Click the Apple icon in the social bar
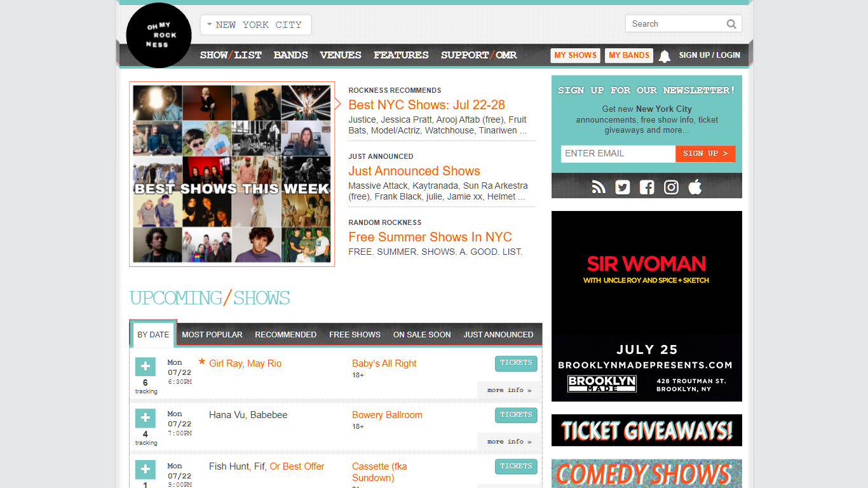Viewport: 868px width, 488px height. (x=695, y=187)
